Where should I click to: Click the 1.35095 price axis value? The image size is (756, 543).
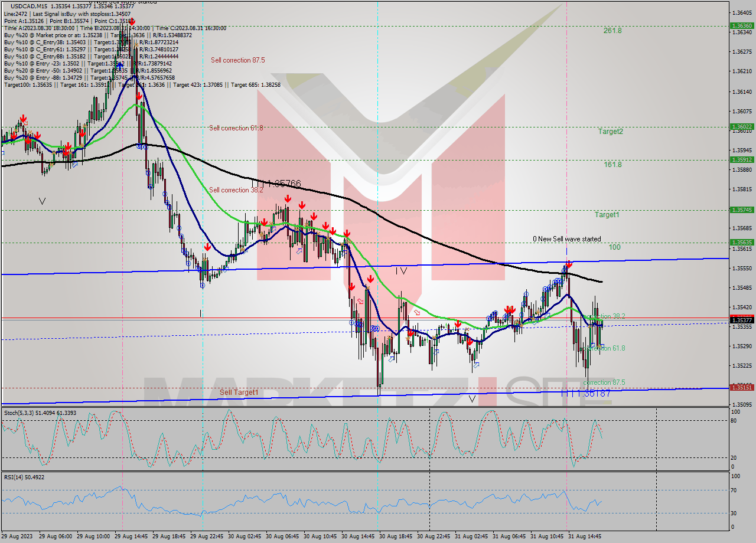(741, 405)
